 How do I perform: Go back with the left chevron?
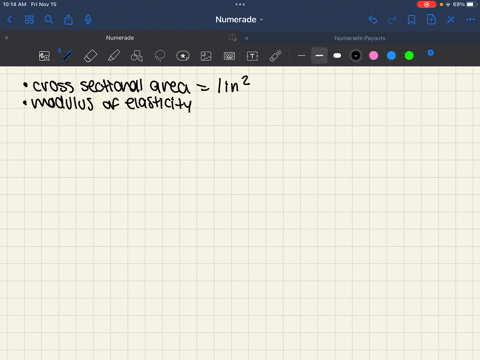coord(9,20)
